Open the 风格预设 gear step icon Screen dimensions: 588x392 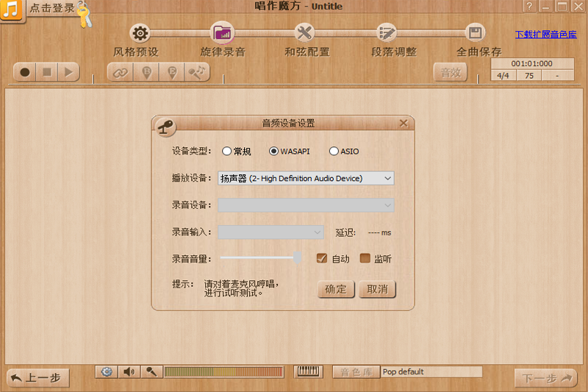pyautogui.click(x=140, y=33)
